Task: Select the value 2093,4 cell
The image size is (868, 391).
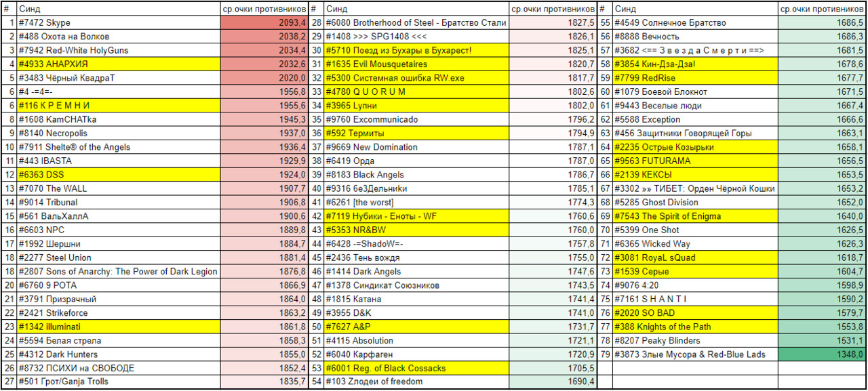Action: coord(264,23)
